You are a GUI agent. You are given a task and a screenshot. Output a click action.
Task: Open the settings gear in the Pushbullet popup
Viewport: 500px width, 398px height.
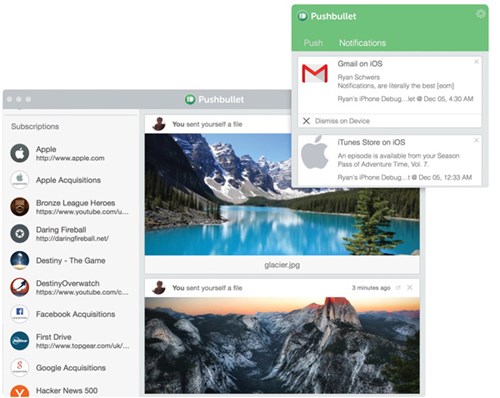point(480,14)
